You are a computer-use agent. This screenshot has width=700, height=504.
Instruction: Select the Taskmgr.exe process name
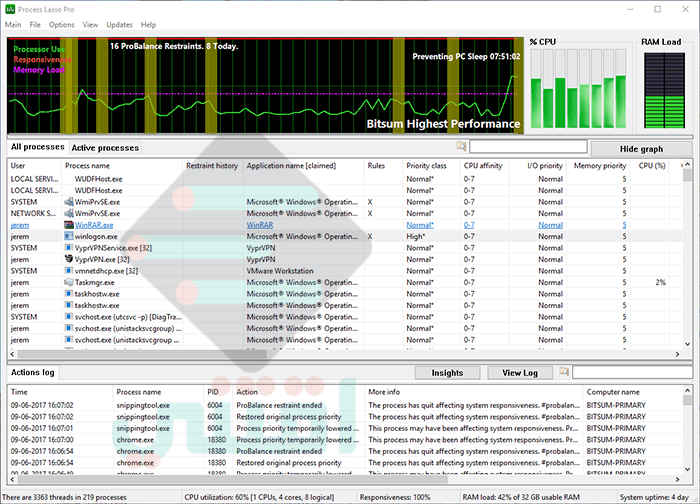94,282
